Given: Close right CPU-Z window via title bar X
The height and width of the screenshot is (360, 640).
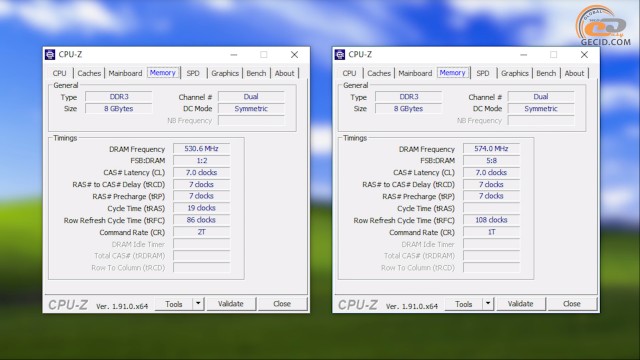Looking at the screenshot, I should pyautogui.click(x=584, y=55).
